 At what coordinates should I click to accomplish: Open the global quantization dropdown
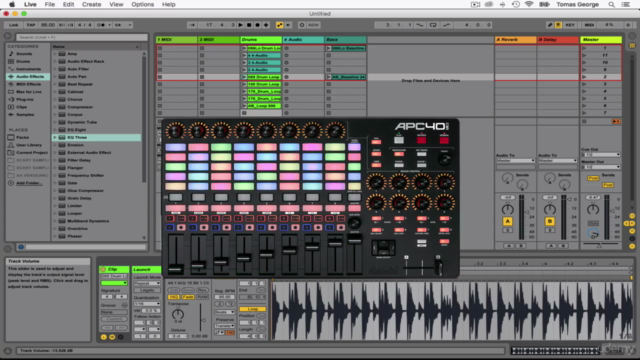[x=122, y=25]
